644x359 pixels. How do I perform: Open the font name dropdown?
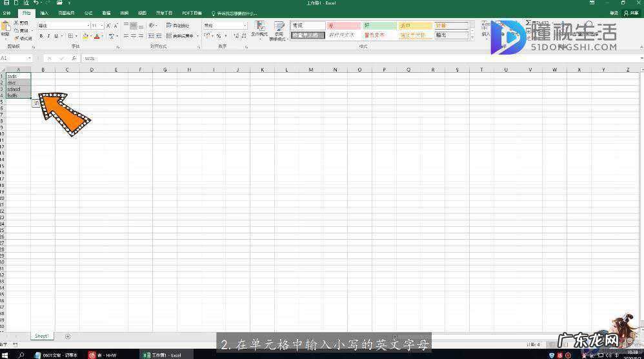click(87, 26)
